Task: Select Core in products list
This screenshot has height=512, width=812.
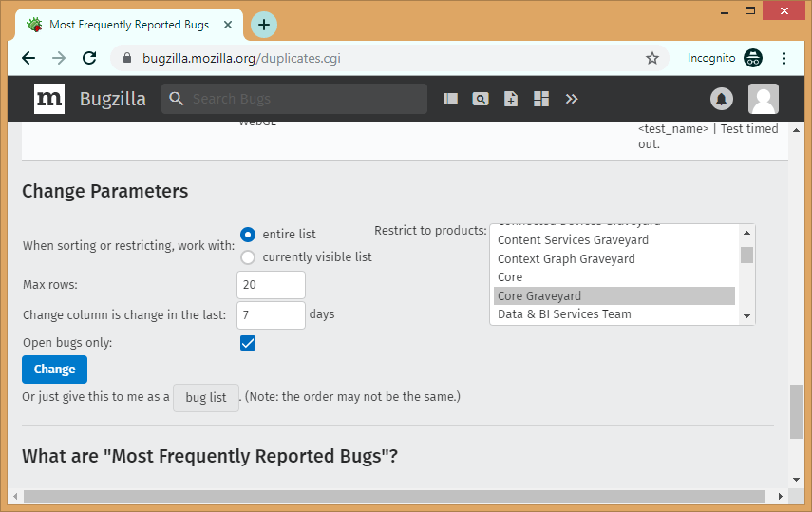Action: [x=614, y=277]
